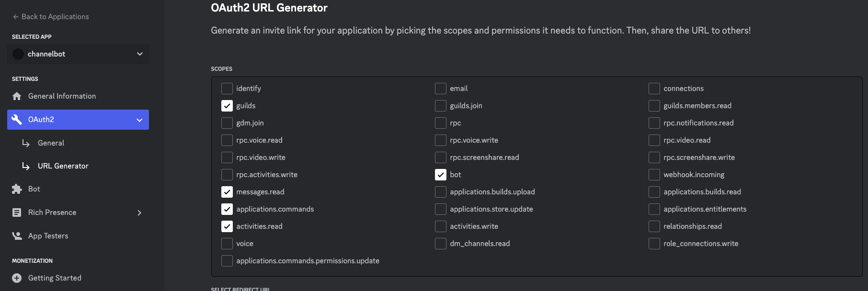The height and width of the screenshot is (291, 868).
Task: Go back to Applications
Action: 51,17
